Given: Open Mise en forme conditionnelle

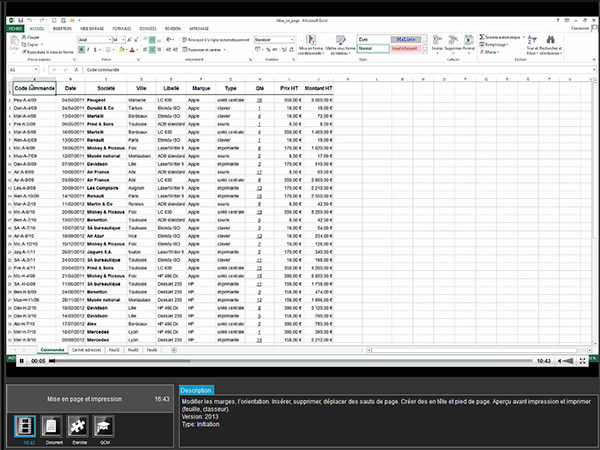Looking at the screenshot, I should (311, 45).
